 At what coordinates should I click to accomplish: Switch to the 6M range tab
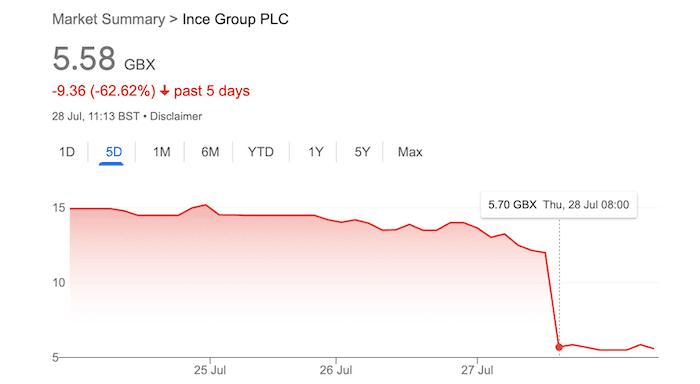pos(210,152)
